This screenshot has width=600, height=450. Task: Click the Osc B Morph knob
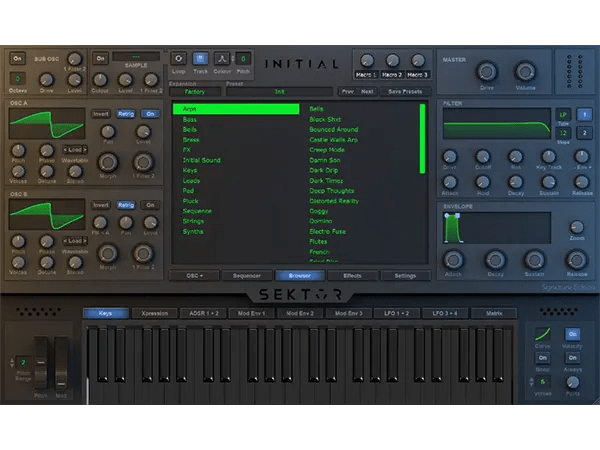108,253
